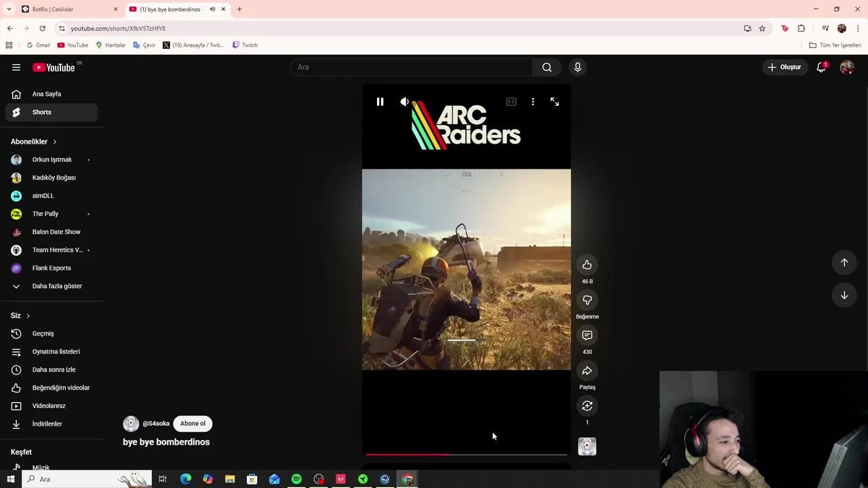
Task: Start voice search with microphone
Action: coord(578,67)
